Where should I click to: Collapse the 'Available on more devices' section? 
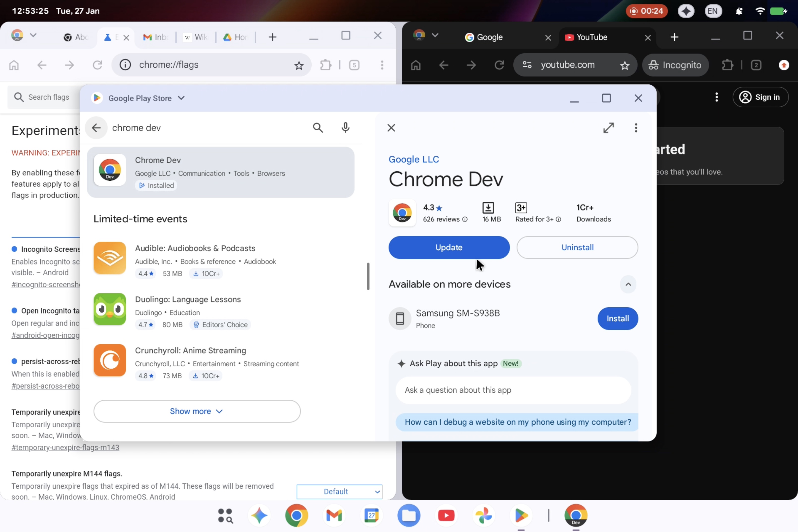click(x=628, y=284)
